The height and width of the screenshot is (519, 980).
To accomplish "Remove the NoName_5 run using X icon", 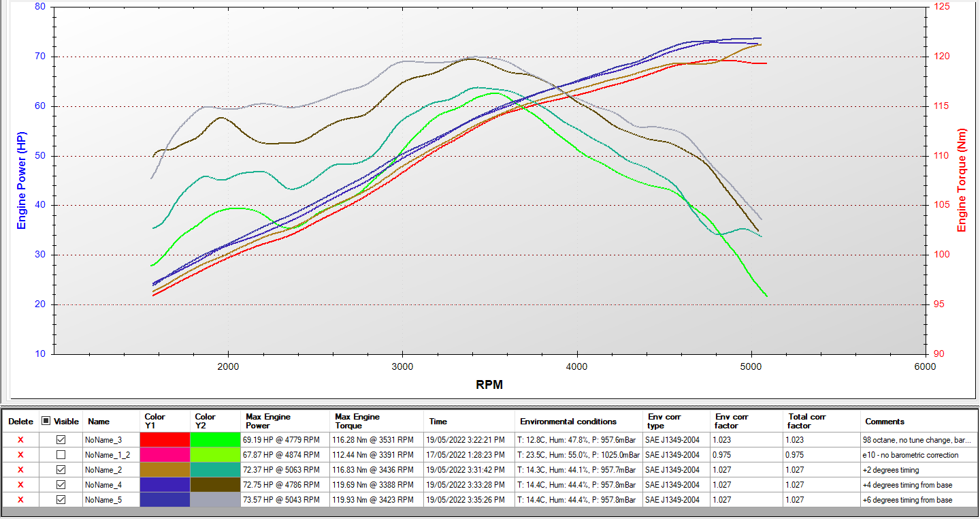I will click(20, 500).
